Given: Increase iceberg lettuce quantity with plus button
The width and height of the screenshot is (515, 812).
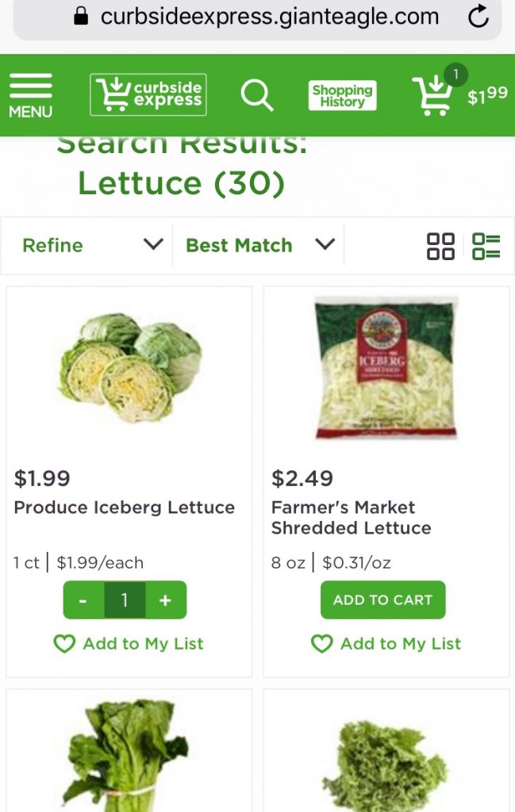Looking at the screenshot, I should point(165,600).
